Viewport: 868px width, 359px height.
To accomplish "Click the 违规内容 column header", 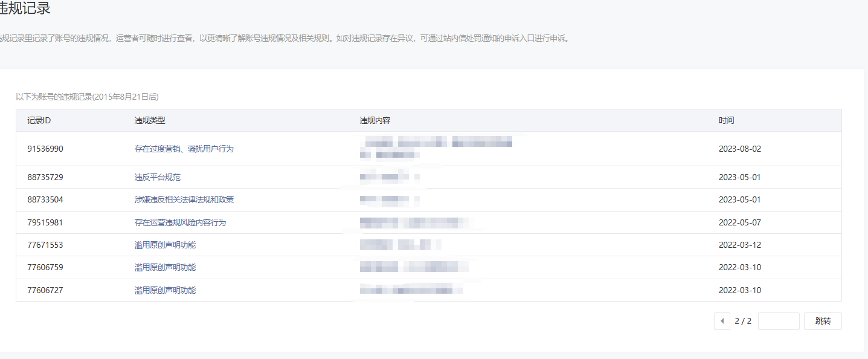I will [375, 120].
